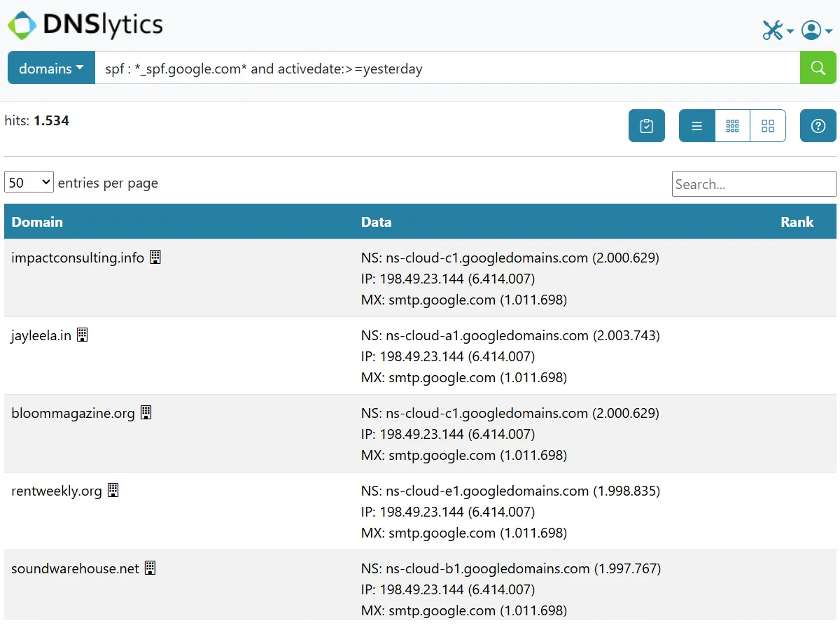Sort by the Domain column header

[x=37, y=222]
